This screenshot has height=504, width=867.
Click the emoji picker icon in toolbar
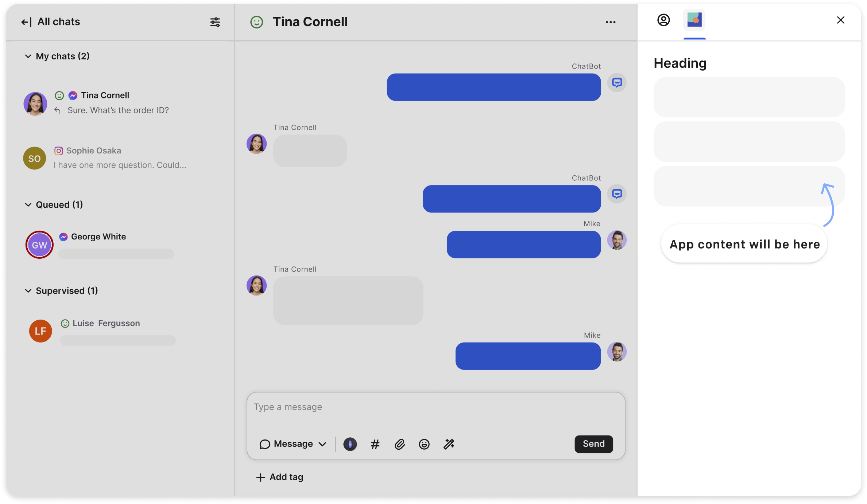click(x=425, y=444)
